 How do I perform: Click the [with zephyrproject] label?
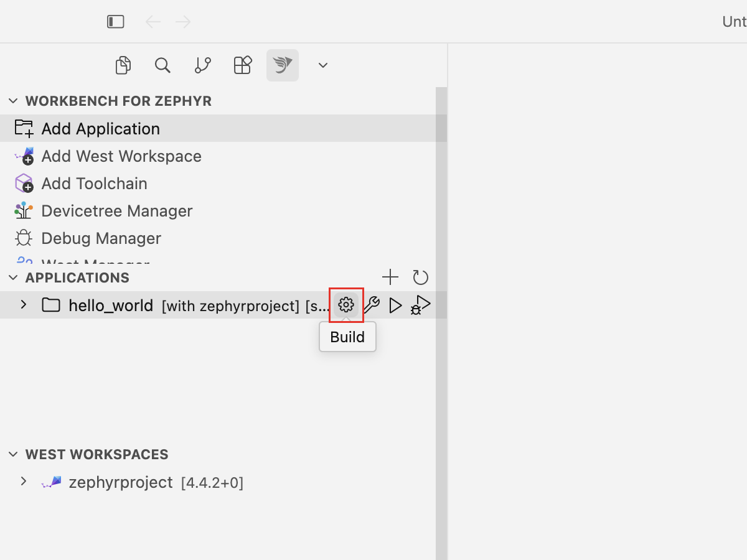click(230, 306)
